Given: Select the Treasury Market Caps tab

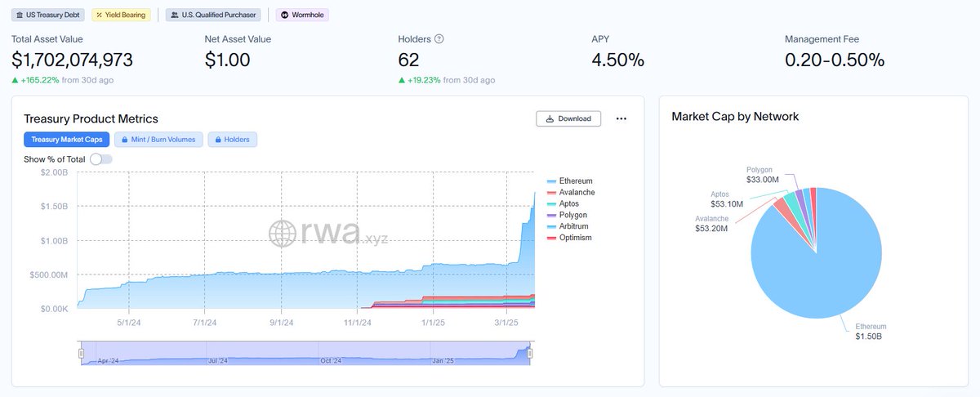Looking at the screenshot, I should pos(66,140).
